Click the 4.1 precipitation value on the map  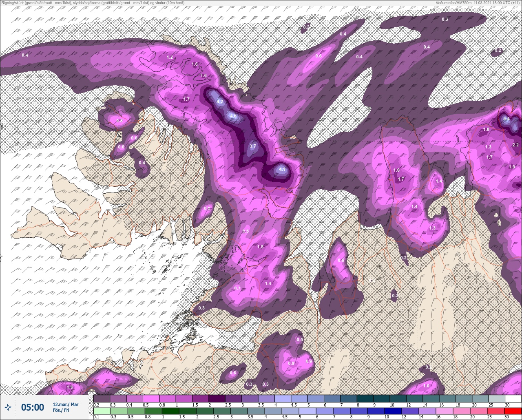point(282,169)
